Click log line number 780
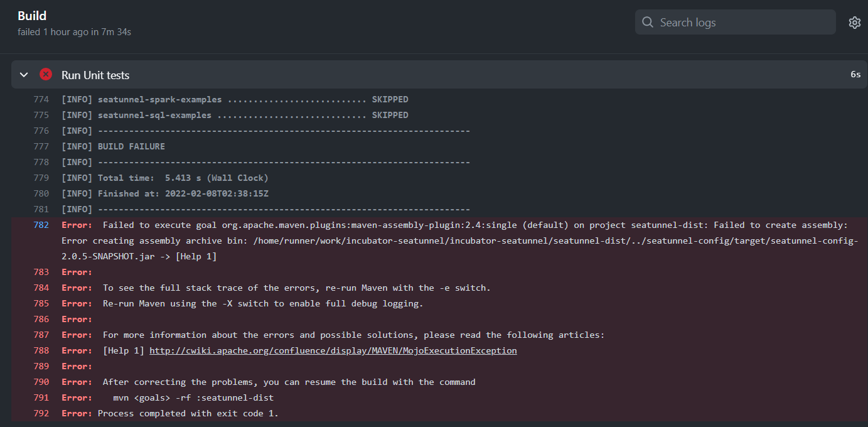The width and height of the screenshot is (868, 427). 41,193
